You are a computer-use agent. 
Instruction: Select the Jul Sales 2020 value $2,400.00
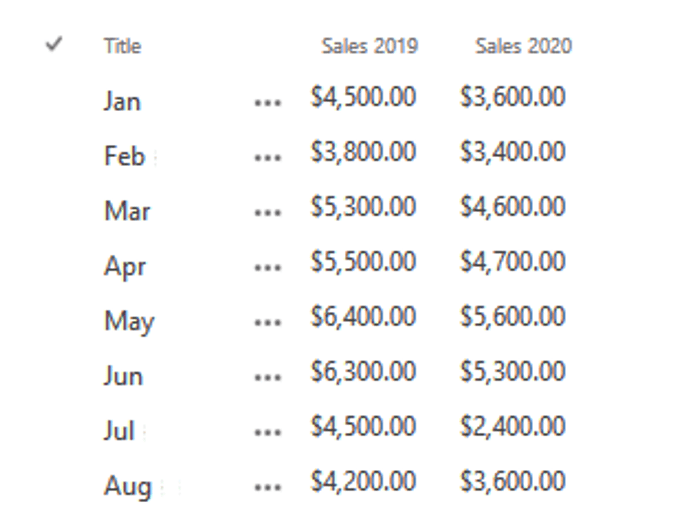[x=513, y=426]
